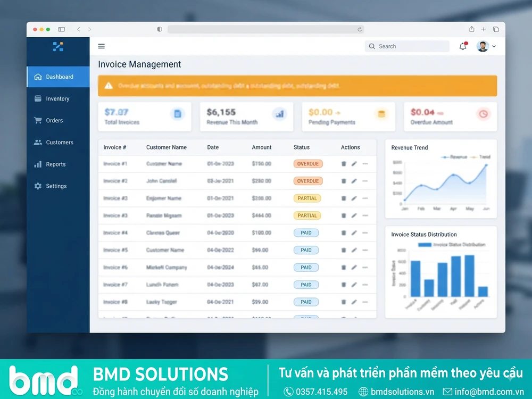Open more options for Invoice #8 row
Image resolution: width=532 pixels, height=399 pixels.
coord(365,302)
